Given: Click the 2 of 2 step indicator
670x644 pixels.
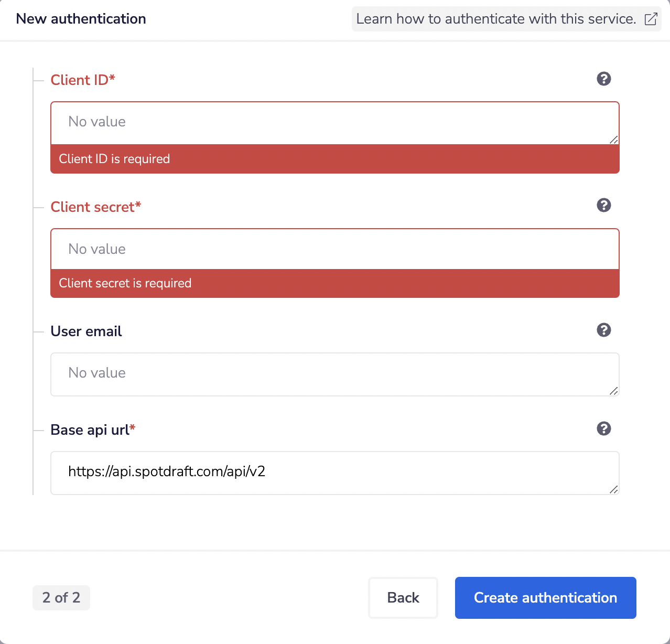Looking at the screenshot, I should [x=61, y=598].
